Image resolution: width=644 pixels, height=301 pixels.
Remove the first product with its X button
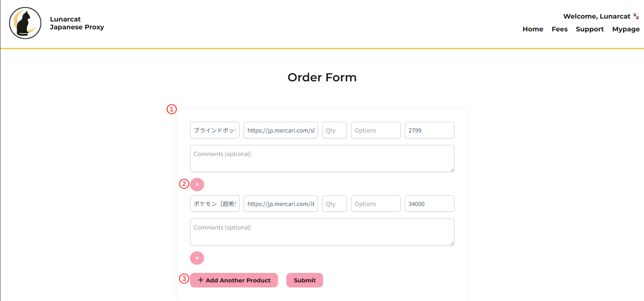(x=197, y=184)
